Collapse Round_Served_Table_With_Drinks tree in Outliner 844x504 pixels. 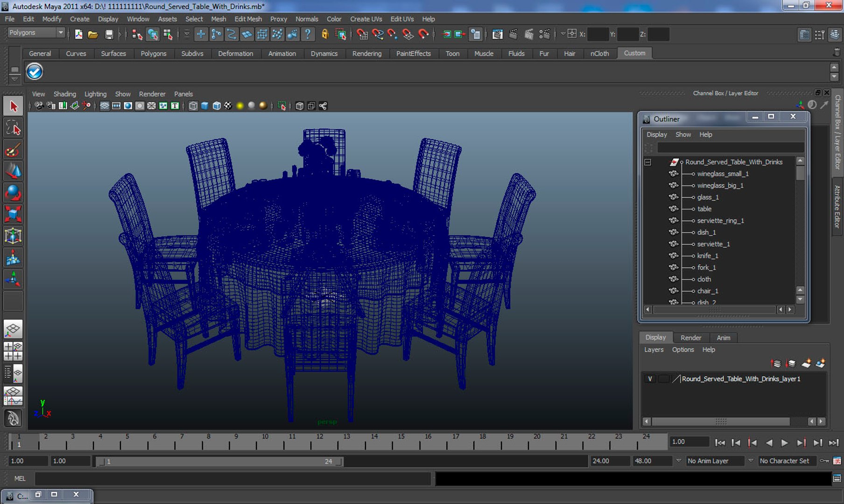pos(647,162)
